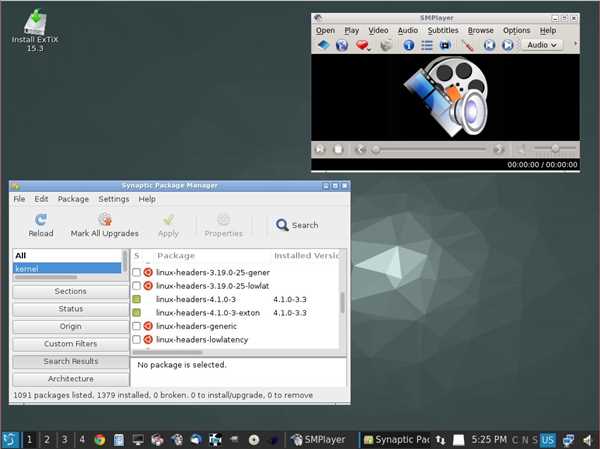Open the SMPlayer Options menu
This screenshot has height=449, width=600.
pyautogui.click(x=516, y=30)
